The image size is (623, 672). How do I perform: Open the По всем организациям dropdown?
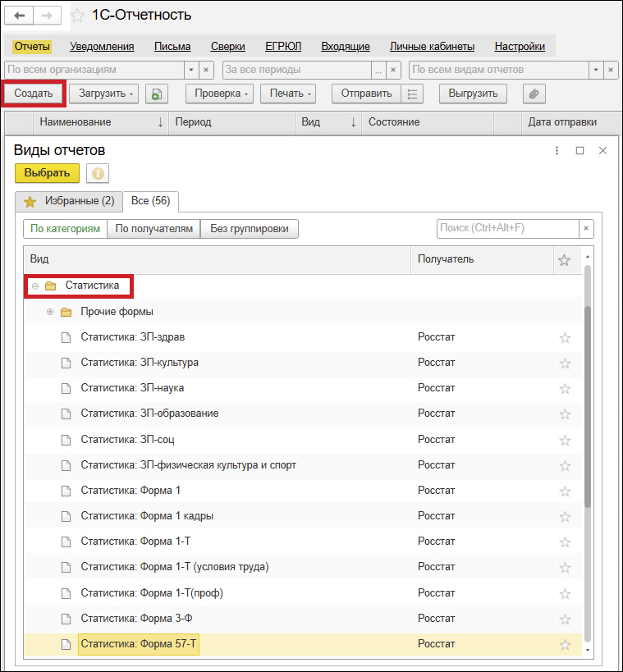(x=190, y=70)
